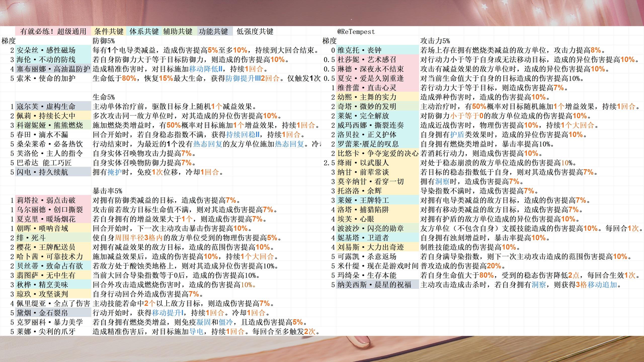
Task: Click the yellow 条件共键 legend cell
Action: (109, 31)
